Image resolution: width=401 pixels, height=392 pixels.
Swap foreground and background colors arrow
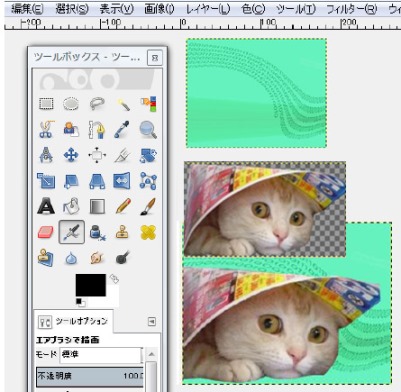pos(114,279)
